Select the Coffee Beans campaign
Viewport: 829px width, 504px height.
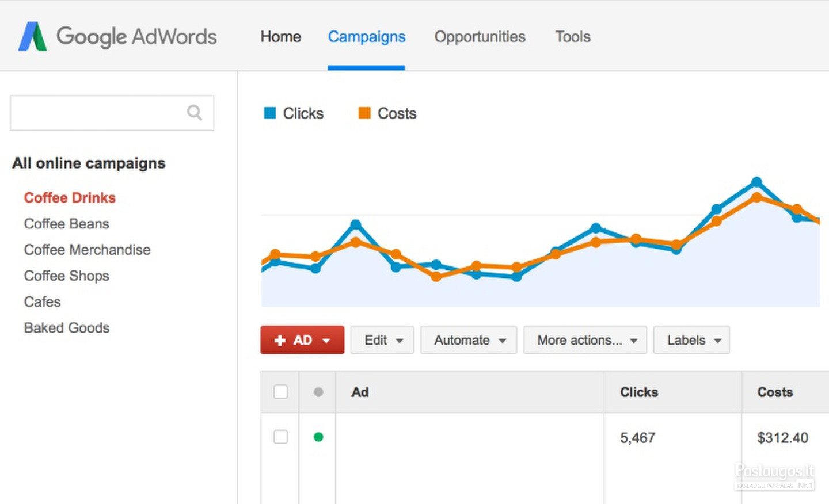67,224
